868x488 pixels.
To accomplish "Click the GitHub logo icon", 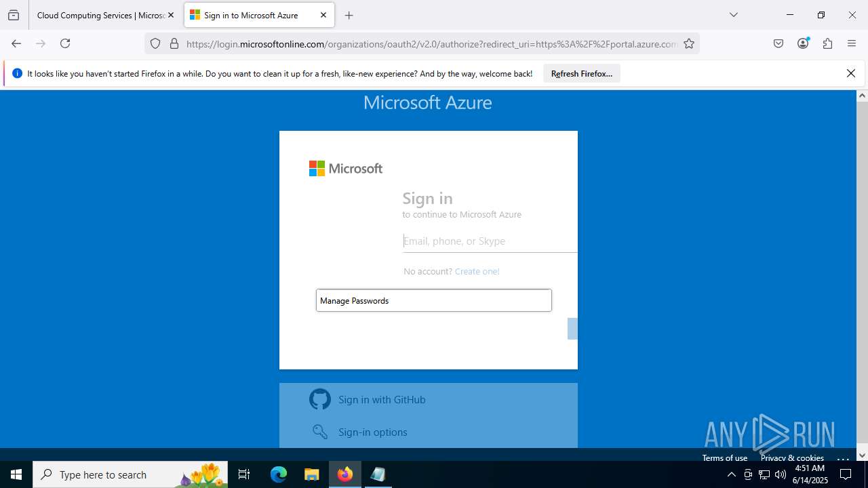I will coord(320,399).
